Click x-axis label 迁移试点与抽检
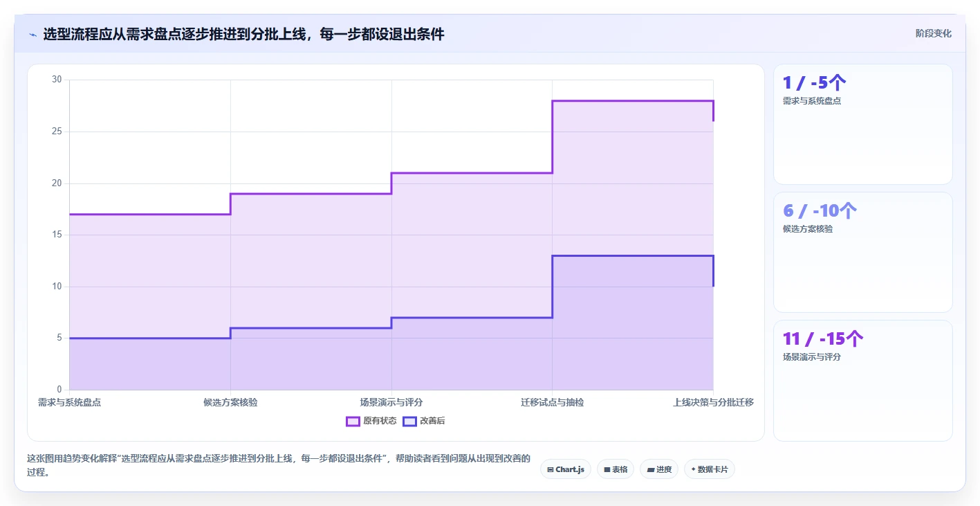 point(552,402)
